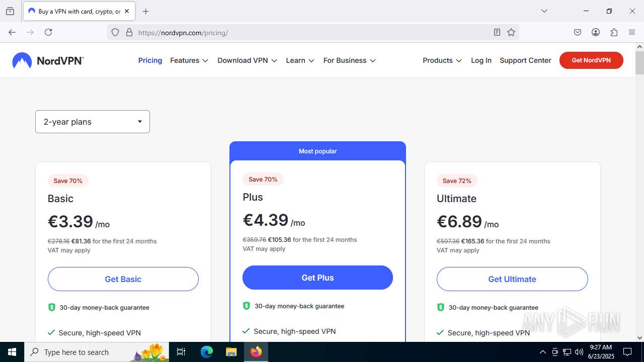Click the Firefox taskbar icon
The width and height of the screenshot is (644, 362).
[x=256, y=352]
